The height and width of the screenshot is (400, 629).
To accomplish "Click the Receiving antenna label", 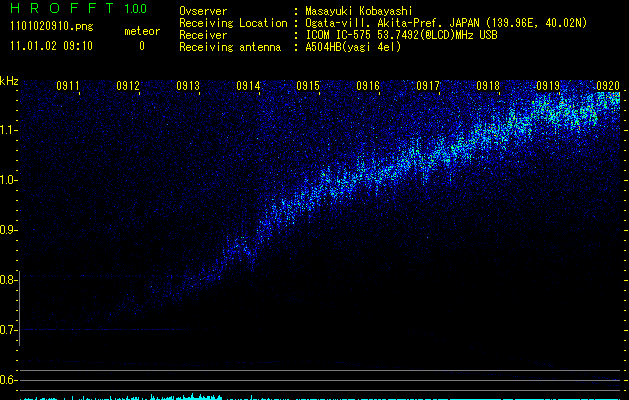I will [230, 47].
